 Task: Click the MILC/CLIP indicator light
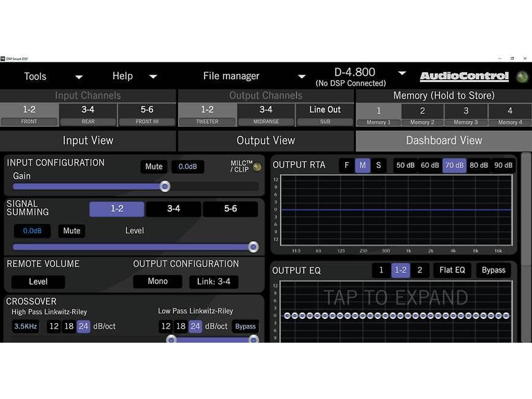tap(257, 166)
